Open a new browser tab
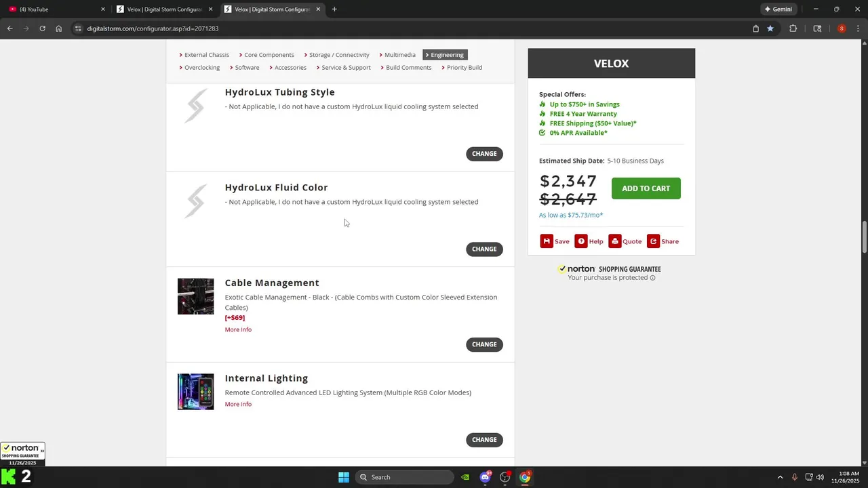Viewport: 868px width, 488px height. point(334,9)
